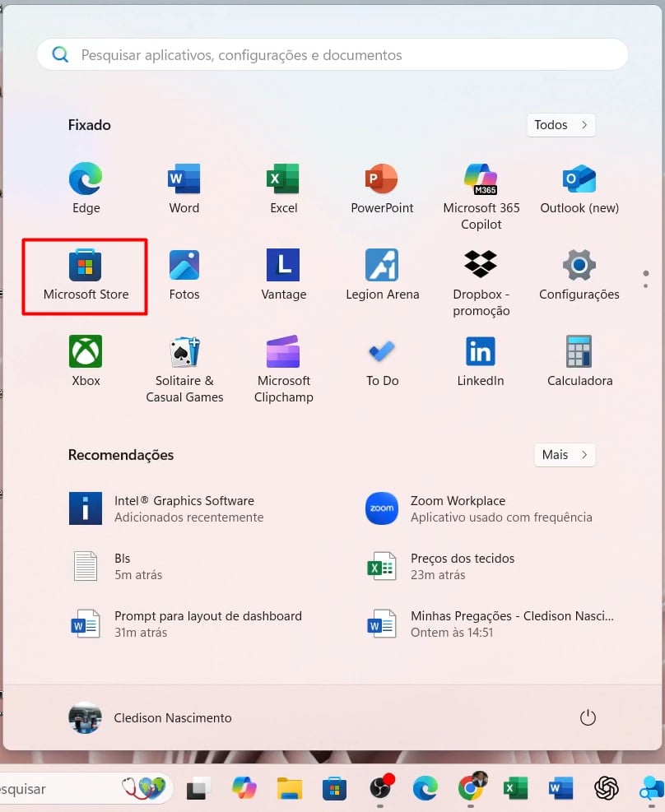
Task: Open the To Do app
Action: [382, 361]
